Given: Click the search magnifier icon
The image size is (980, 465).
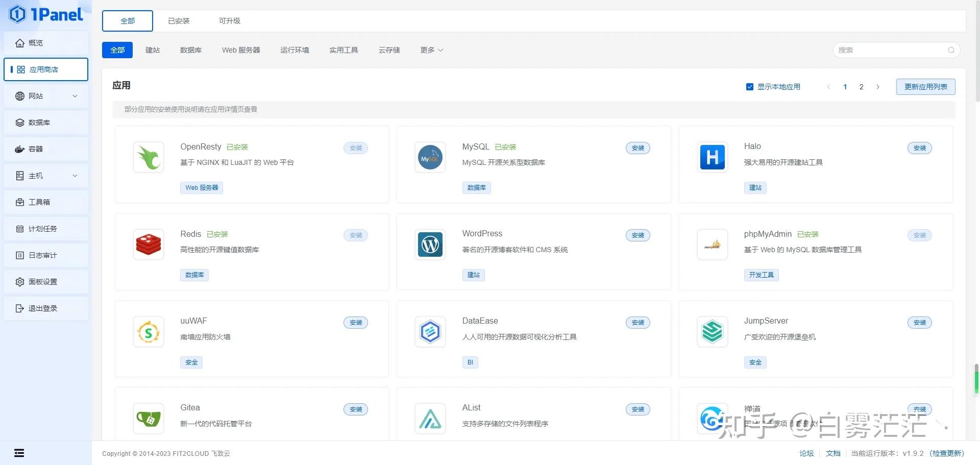Looking at the screenshot, I should point(951,50).
